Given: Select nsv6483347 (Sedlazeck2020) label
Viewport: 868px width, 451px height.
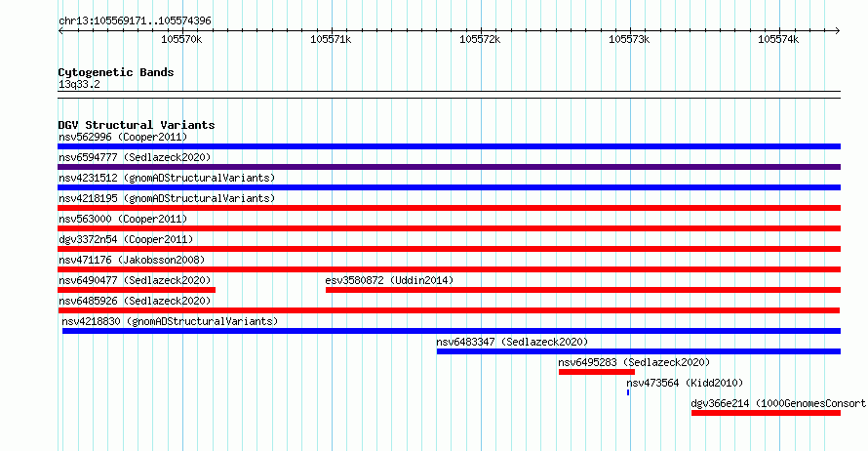Looking at the screenshot, I should click(x=512, y=342).
